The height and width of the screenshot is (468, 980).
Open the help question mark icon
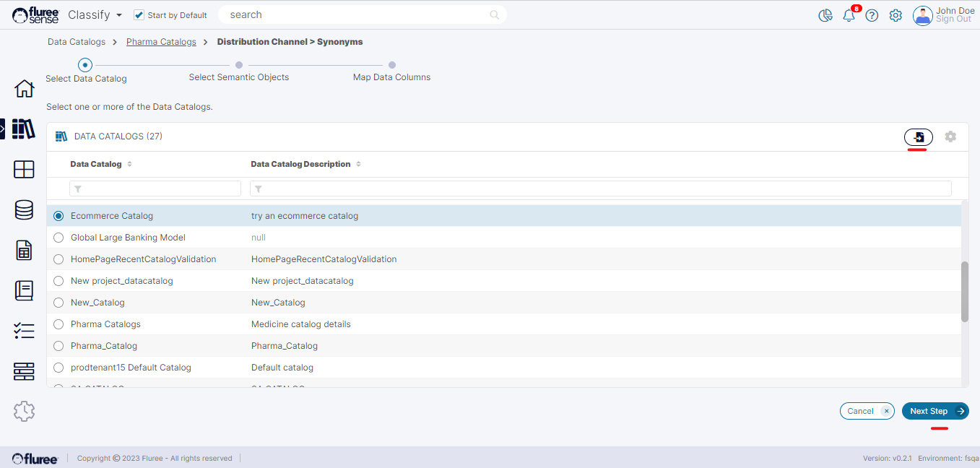pyautogui.click(x=872, y=15)
